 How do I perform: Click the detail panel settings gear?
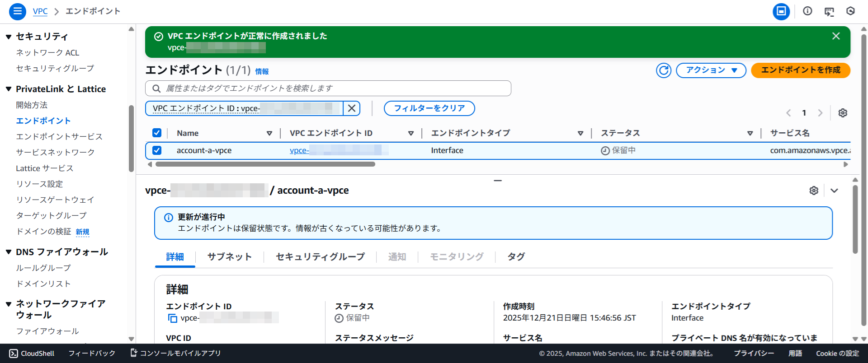pyautogui.click(x=813, y=191)
